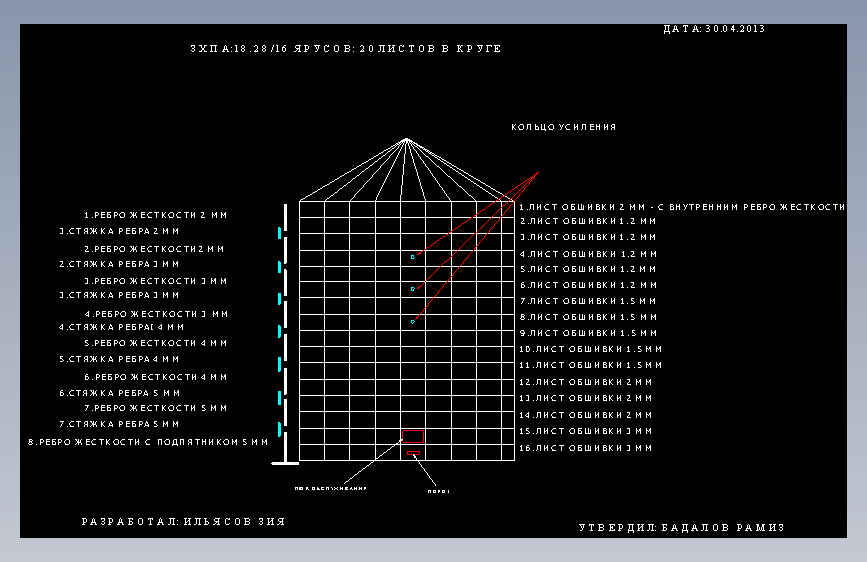Click the '5.СТЯЖКА РЕБРА 4 ММ' label
867x562 pixels.
coord(119,360)
